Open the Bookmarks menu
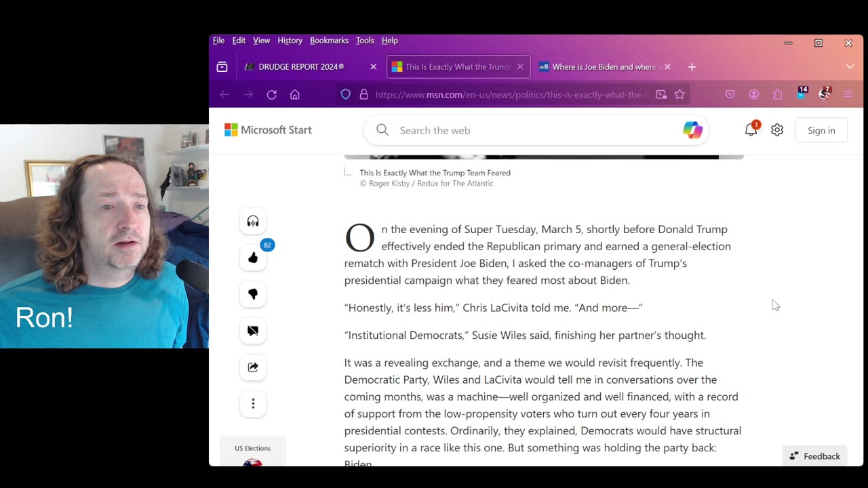This screenshot has height=488, width=868. coord(329,41)
